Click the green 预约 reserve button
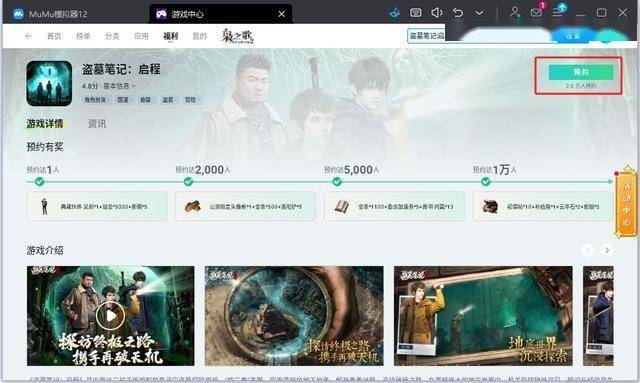The height and width of the screenshot is (383, 640). pos(581,72)
